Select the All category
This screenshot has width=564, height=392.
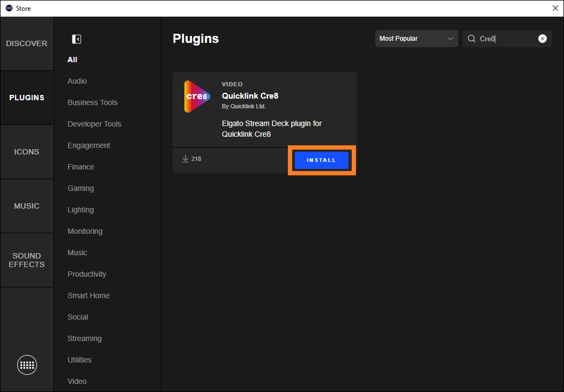72,60
